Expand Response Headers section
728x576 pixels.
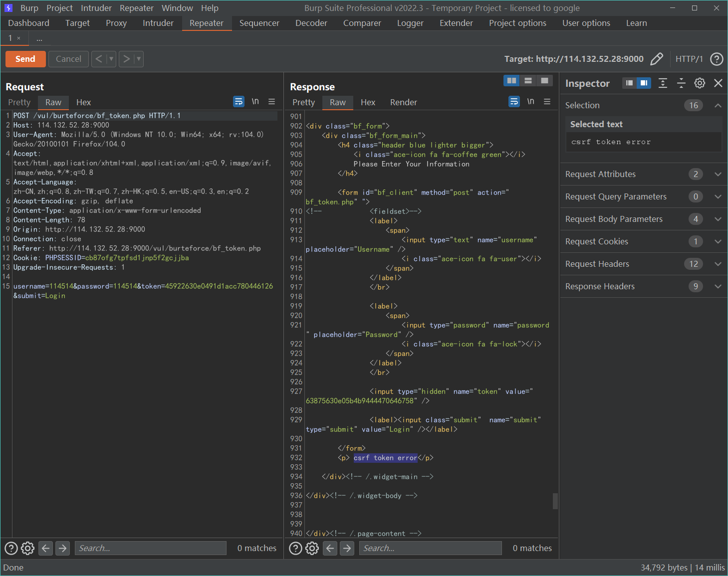718,286
